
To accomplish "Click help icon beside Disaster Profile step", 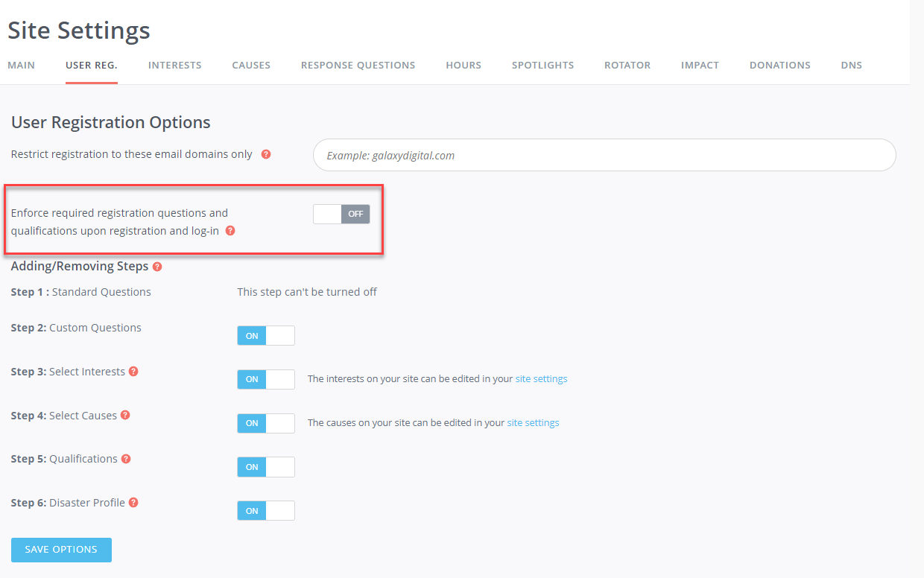I will pos(133,503).
